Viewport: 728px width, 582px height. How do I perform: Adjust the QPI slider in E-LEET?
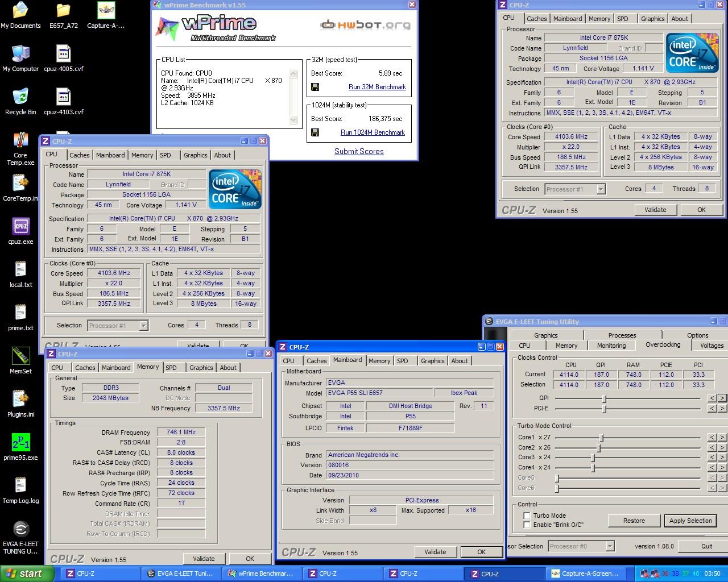pyautogui.click(x=604, y=398)
